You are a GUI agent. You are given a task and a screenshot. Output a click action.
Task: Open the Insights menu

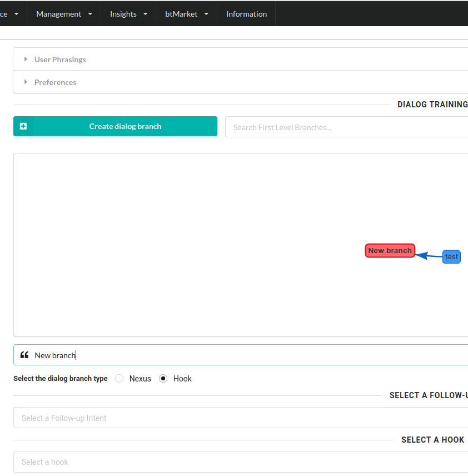coord(128,14)
